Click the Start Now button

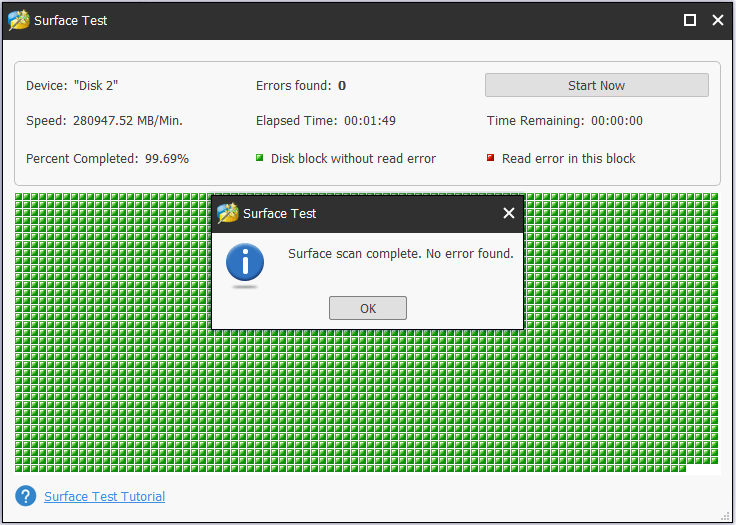tap(597, 85)
